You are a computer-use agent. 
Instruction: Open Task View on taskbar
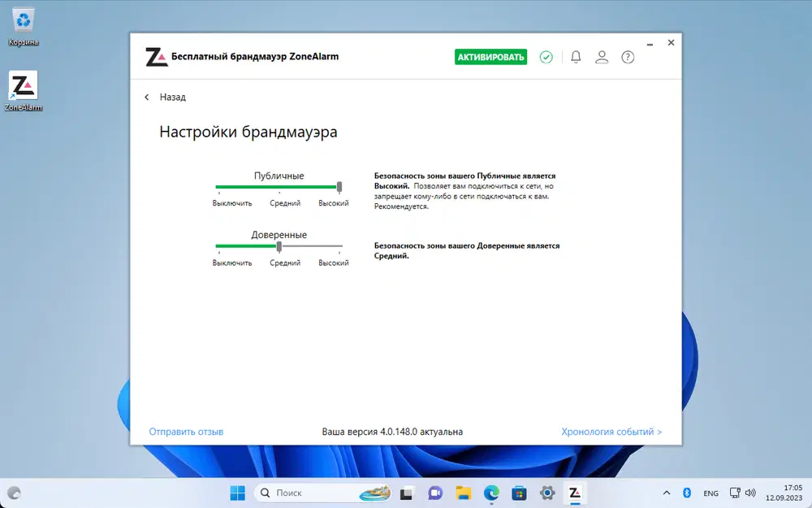point(407,493)
